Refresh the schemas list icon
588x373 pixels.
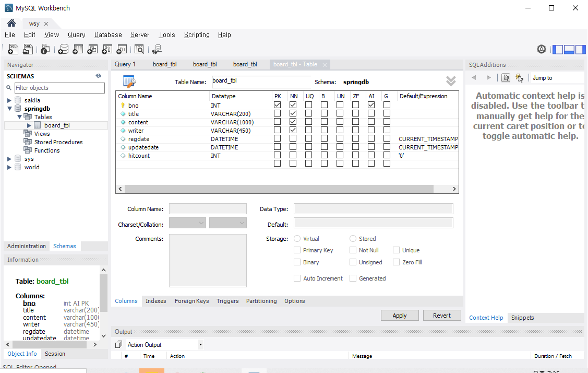click(99, 76)
